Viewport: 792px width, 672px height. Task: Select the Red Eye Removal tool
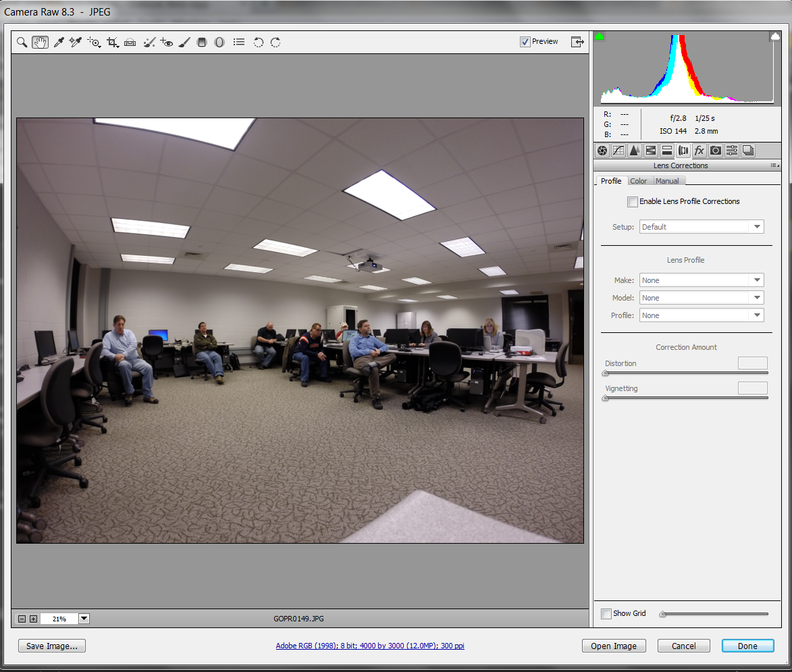tap(167, 43)
